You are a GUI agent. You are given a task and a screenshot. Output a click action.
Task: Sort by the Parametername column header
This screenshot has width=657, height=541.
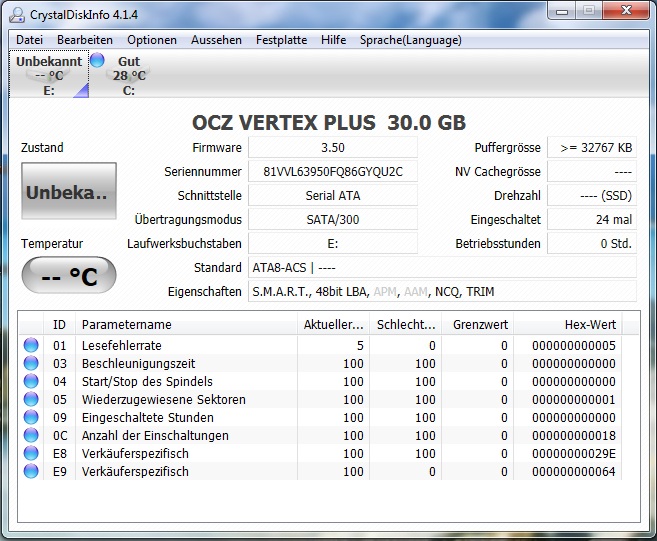tap(186, 325)
